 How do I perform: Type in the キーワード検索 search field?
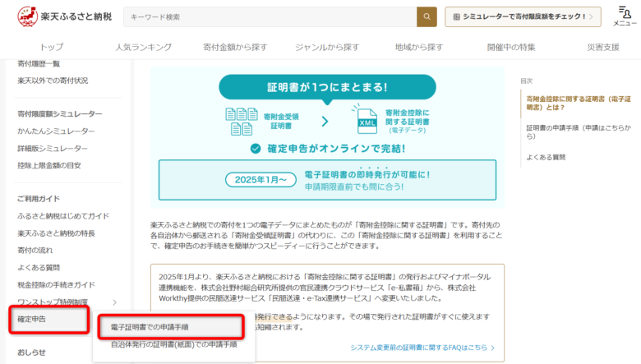pyautogui.click(x=270, y=16)
